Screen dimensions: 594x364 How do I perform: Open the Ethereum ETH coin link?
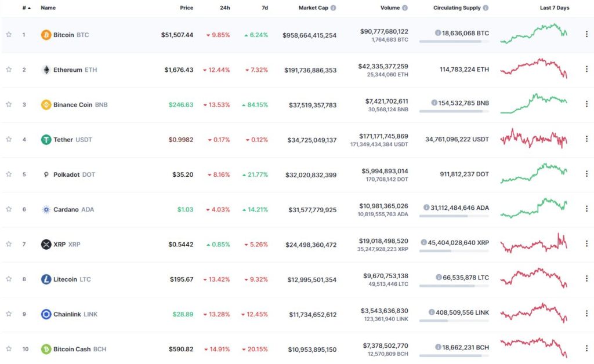pos(75,70)
